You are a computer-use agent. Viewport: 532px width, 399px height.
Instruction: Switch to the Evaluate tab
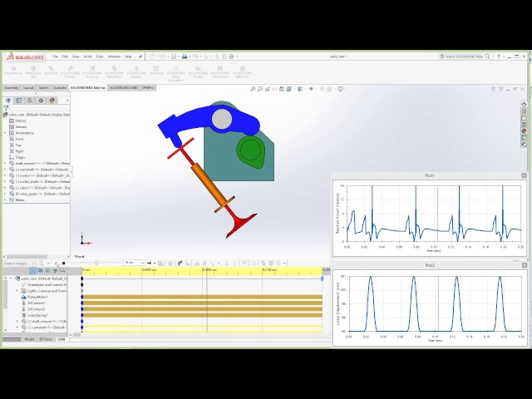coord(60,88)
